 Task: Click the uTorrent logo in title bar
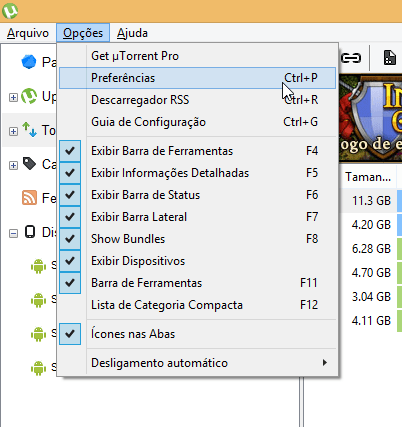click(x=10, y=11)
